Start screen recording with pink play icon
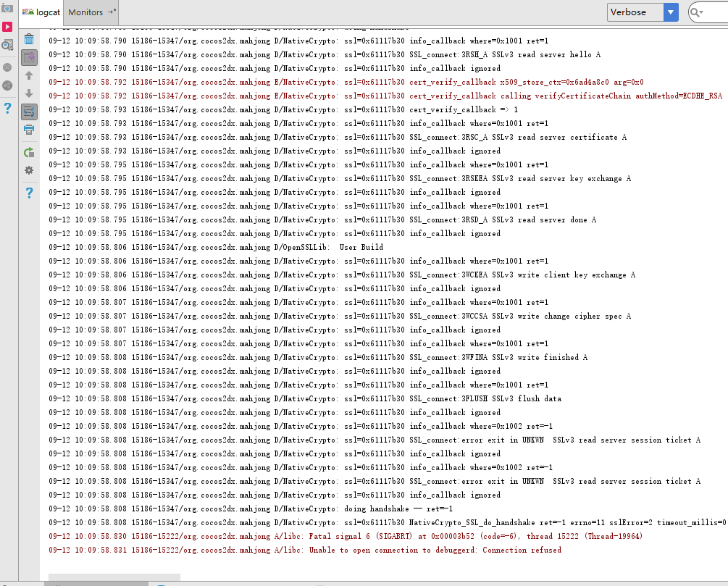Screen dimensions: 728x586 coord(7,27)
